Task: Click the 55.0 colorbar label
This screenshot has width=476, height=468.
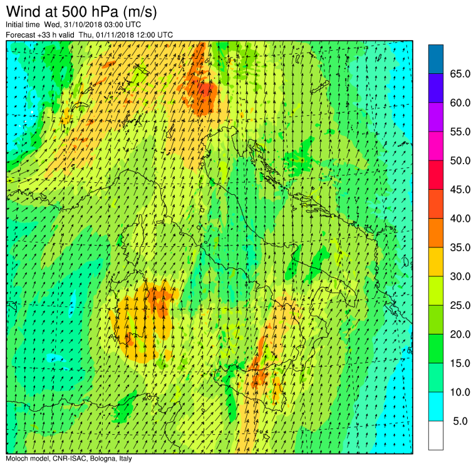Action: click(x=460, y=132)
